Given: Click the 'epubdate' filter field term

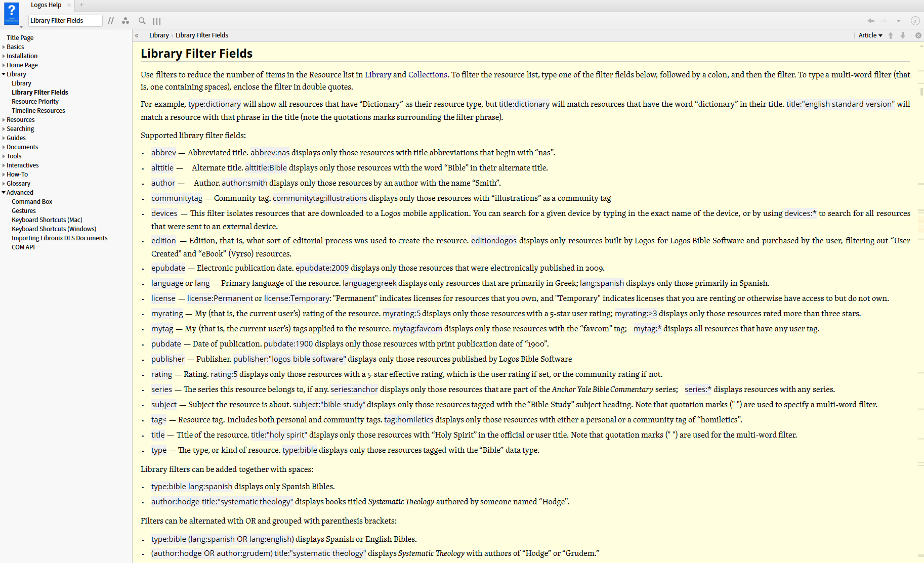Looking at the screenshot, I should (168, 268).
